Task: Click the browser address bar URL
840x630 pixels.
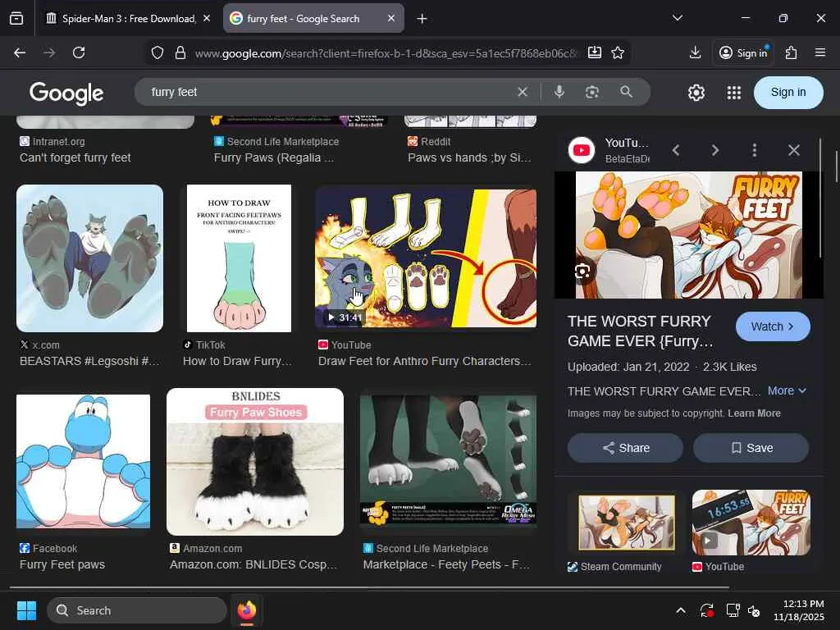Action: point(386,53)
